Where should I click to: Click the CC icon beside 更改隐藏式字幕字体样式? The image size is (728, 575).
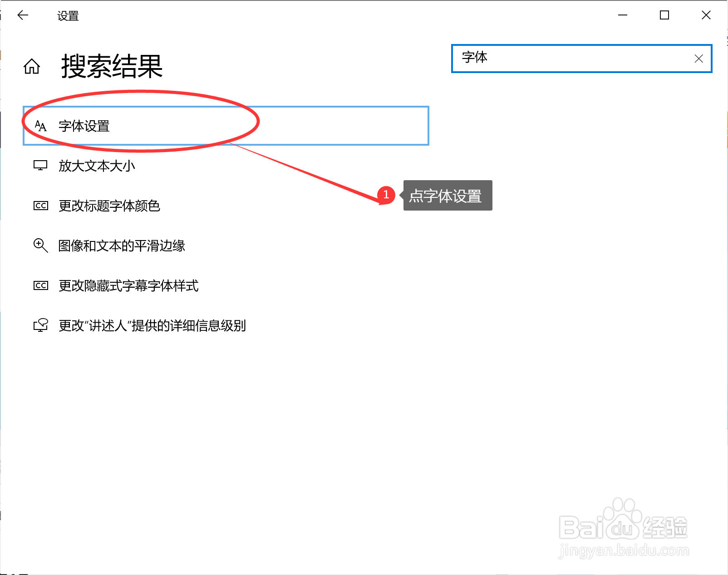(x=40, y=285)
